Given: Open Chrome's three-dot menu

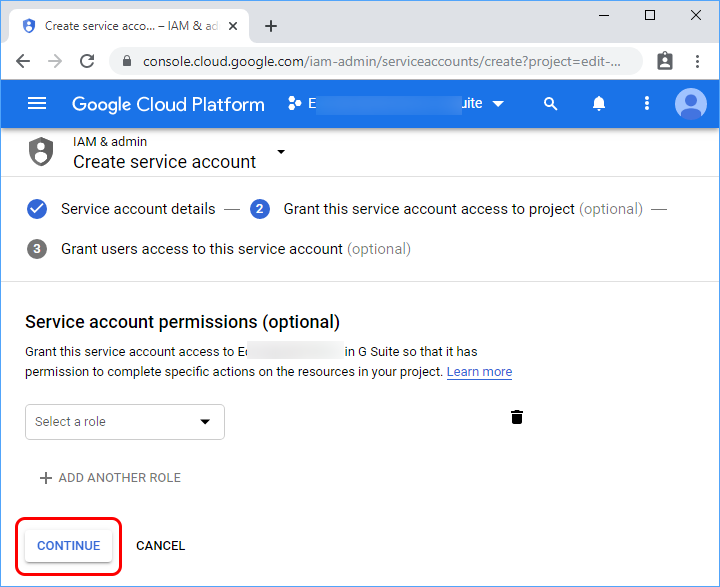Looking at the screenshot, I should [x=697, y=61].
